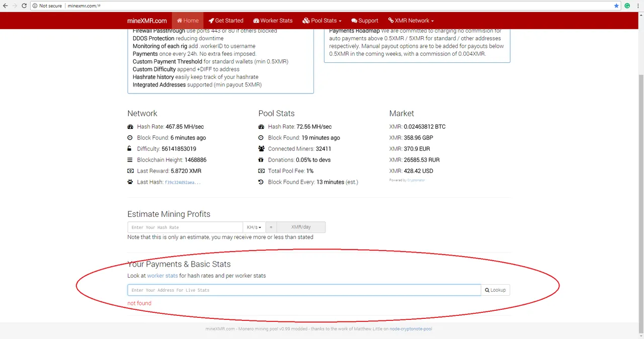
Task: Reload the page with the refresh icon
Action: click(24, 6)
